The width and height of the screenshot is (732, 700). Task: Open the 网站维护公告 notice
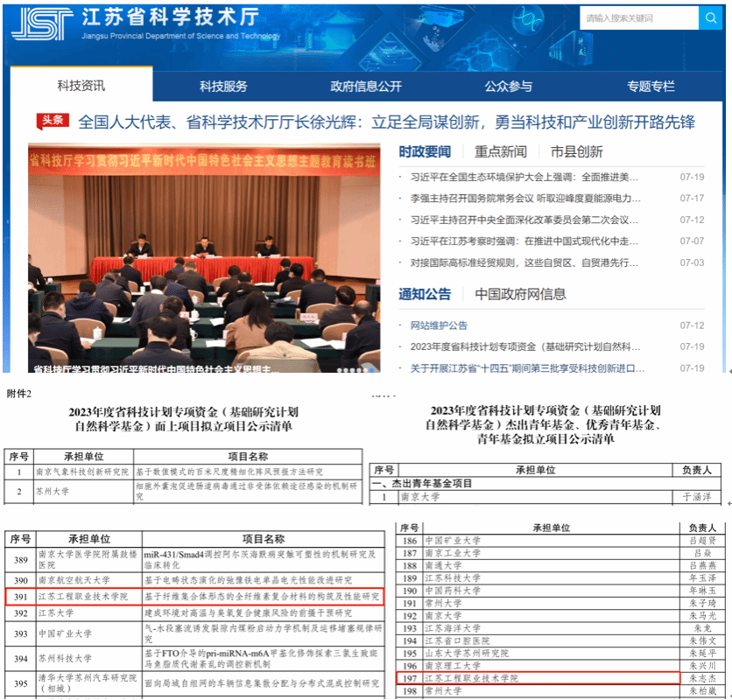(x=439, y=325)
